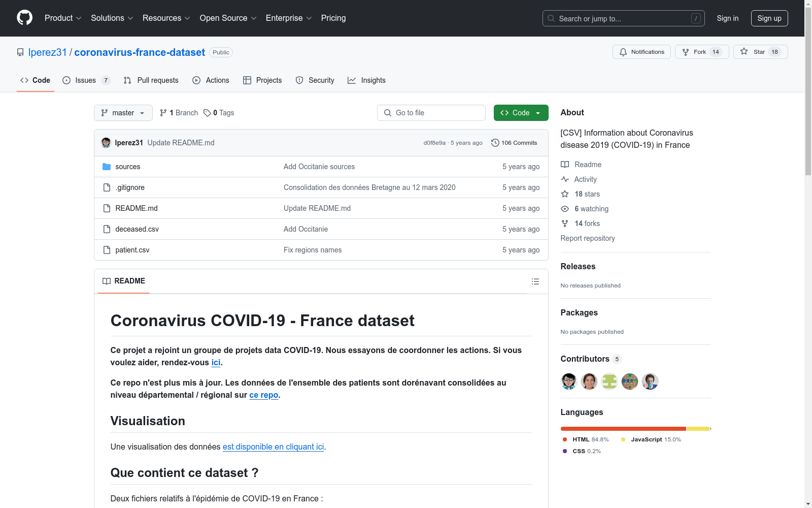The height and width of the screenshot is (508, 812).
Task: Expand the Solutions menu
Action: point(112,18)
